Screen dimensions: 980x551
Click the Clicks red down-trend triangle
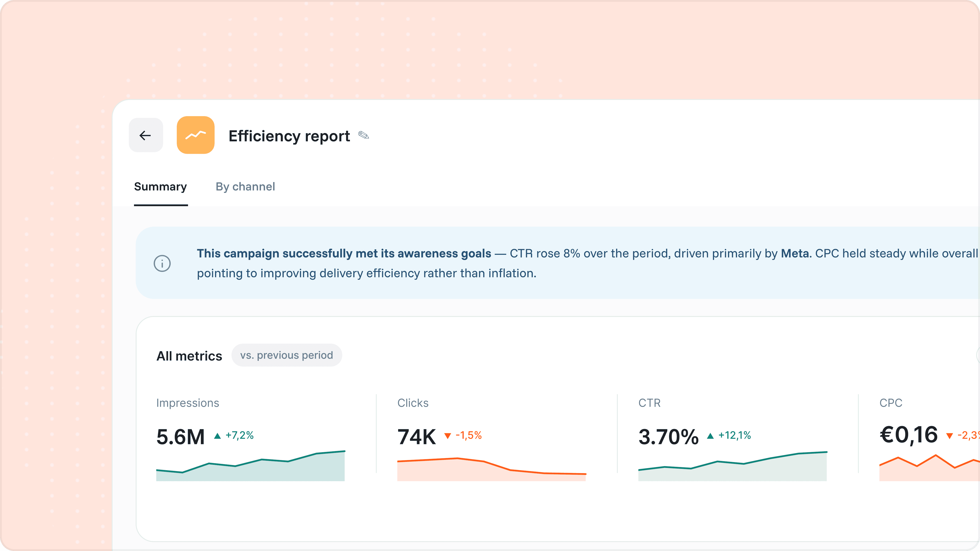click(x=448, y=436)
